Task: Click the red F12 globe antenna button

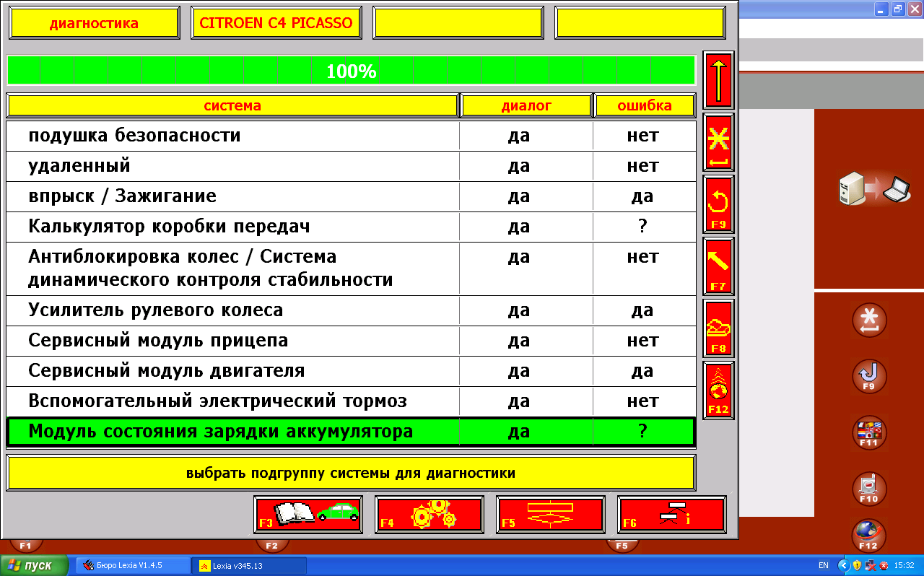Action: [x=718, y=390]
